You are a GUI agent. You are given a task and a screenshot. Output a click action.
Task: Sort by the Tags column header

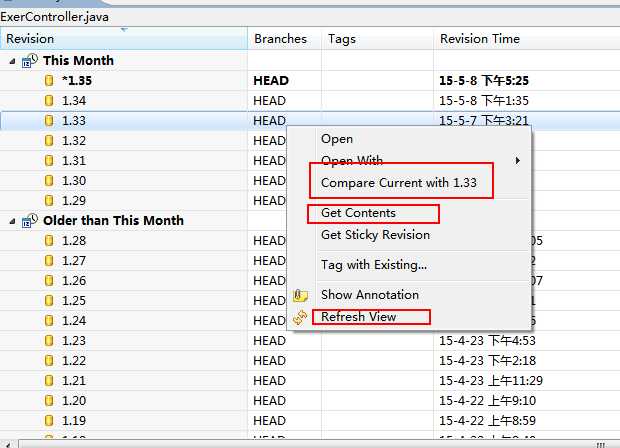[378, 39]
